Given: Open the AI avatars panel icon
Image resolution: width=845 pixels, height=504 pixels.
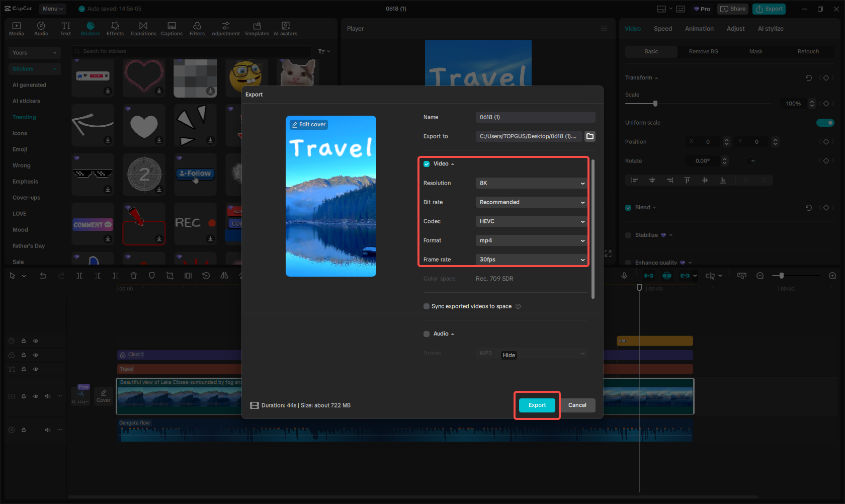Looking at the screenshot, I should point(285,29).
